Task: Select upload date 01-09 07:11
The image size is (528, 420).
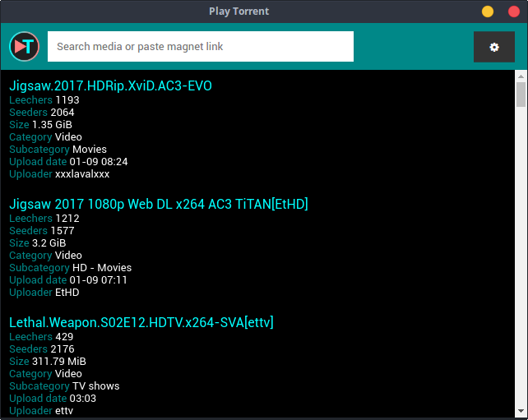Action: point(99,280)
